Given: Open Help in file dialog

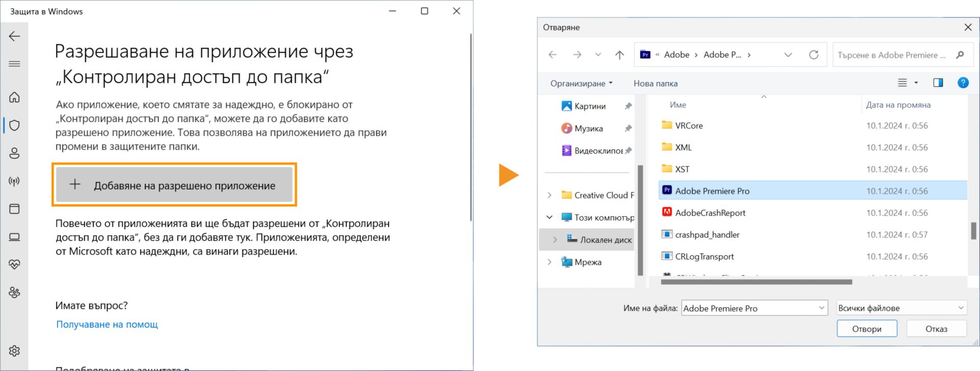Looking at the screenshot, I should (963, 83).
